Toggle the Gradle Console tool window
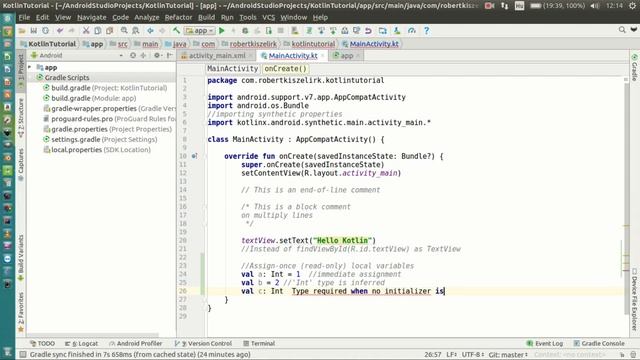 (x=599, y=343)
